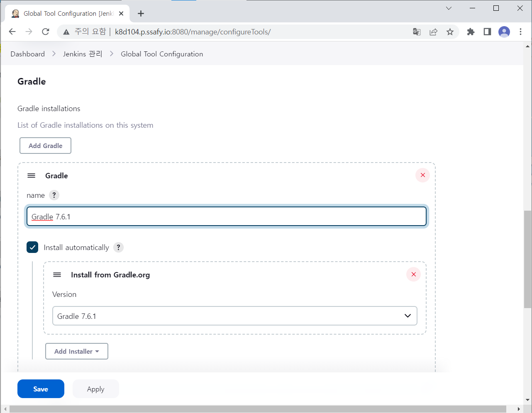Minimize the browser window

coord(473,8)
